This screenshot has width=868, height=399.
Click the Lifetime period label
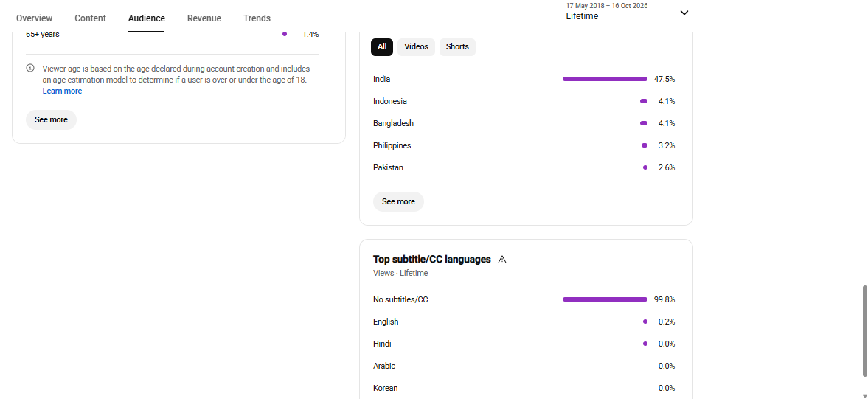[x=582, y=16]
